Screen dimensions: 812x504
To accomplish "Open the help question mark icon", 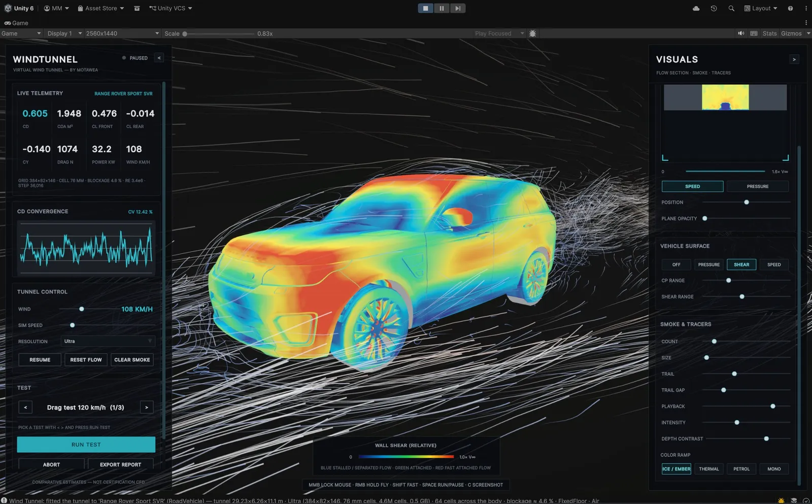I will point(790,8).
